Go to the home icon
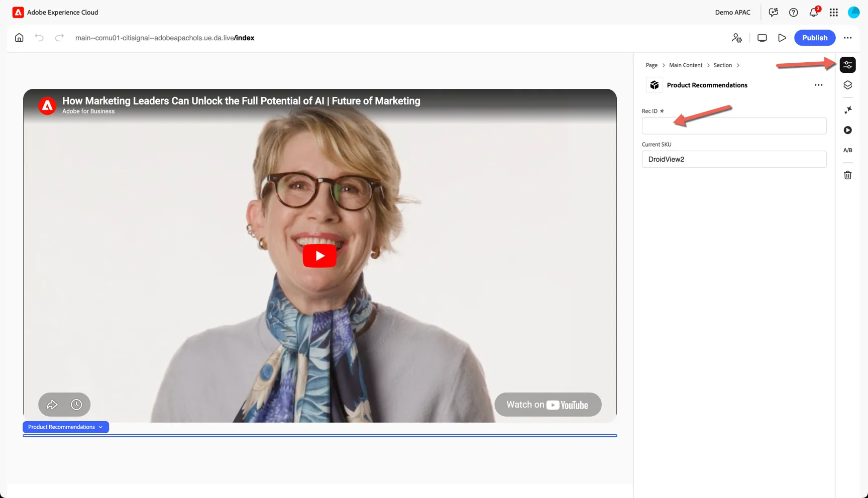Screen dimensions: 868x498 (19, 38)
